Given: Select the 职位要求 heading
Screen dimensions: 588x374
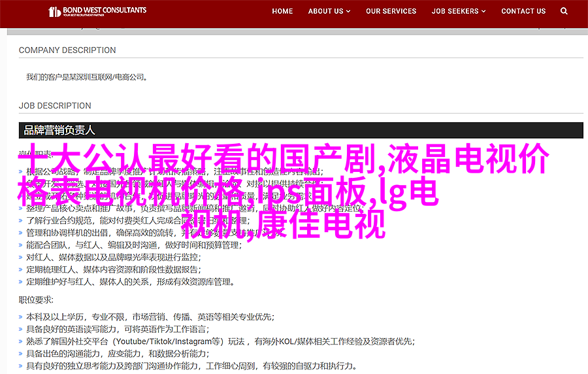Looking at the screenshot, I should pos(37,299).
